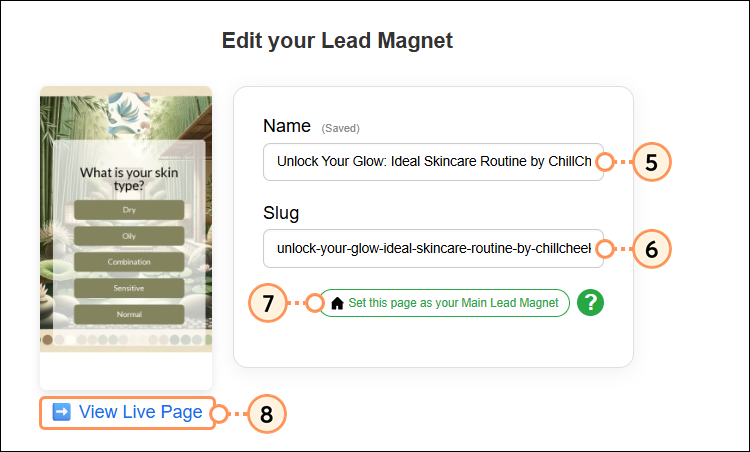
Task: Open the View Live Page link
Action: [x=140, y=412]
